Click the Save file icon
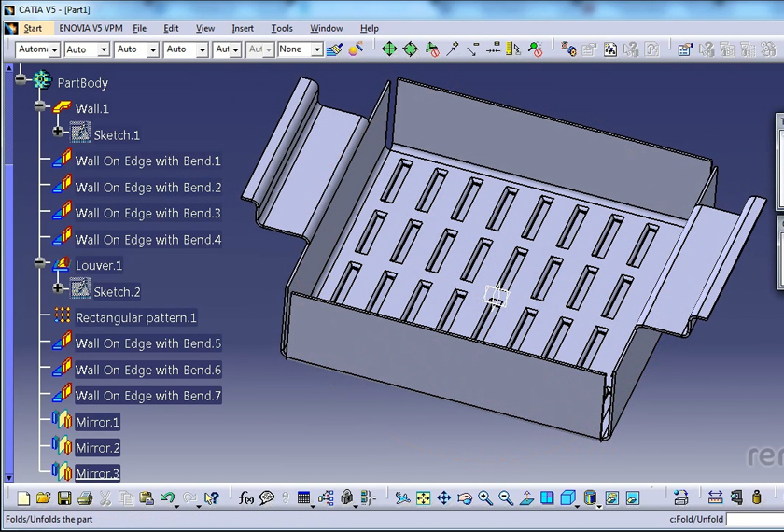The image size is (784, 532). tap(64, 499)
